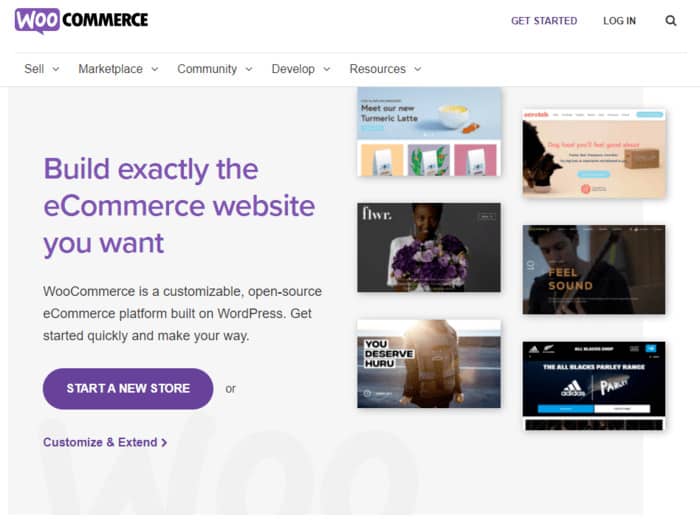Click the START A NEW STORE button

coord(128,388)
